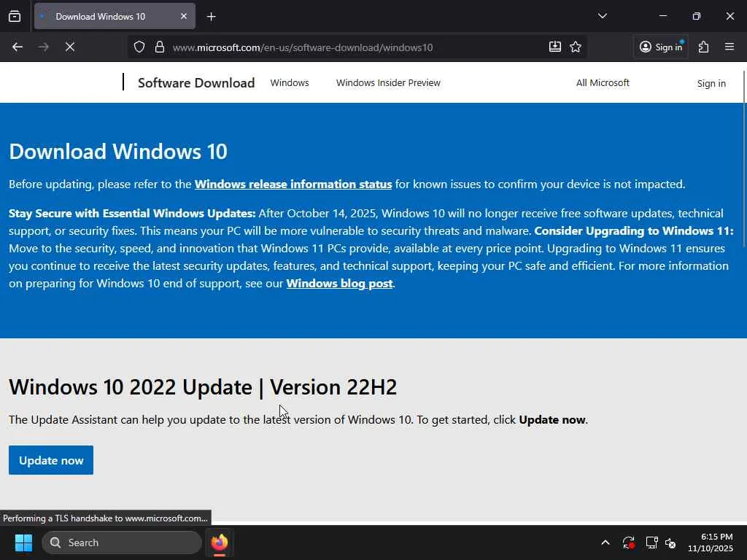
Task: Open a new tab with plus icon
Action: (x=211, y=17)
